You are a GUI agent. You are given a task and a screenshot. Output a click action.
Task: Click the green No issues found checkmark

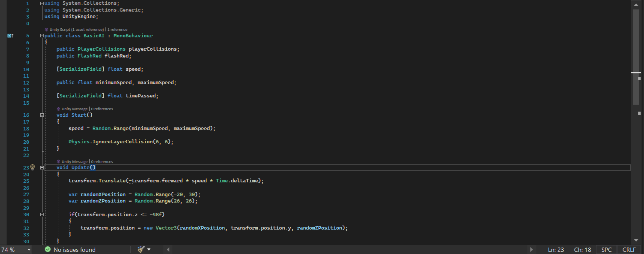(48, 250)
